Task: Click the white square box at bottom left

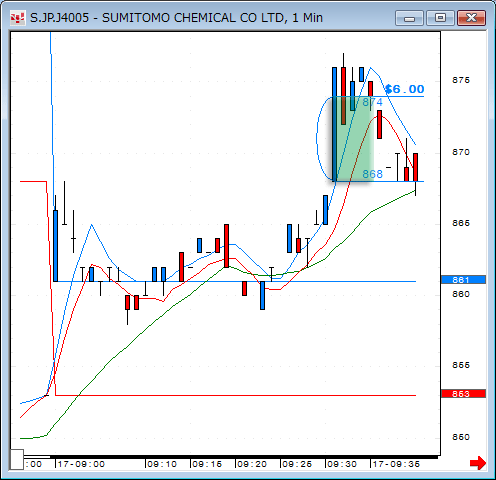Action: 16,459
